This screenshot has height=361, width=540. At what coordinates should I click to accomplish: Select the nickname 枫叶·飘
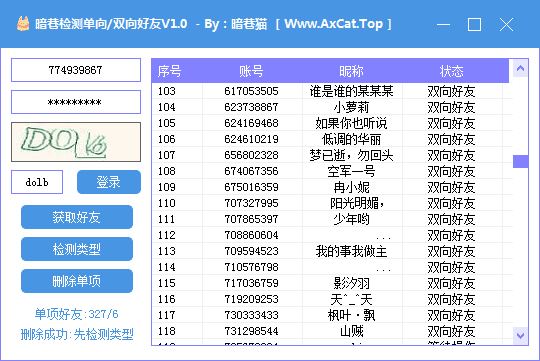(x=351, y=315)
